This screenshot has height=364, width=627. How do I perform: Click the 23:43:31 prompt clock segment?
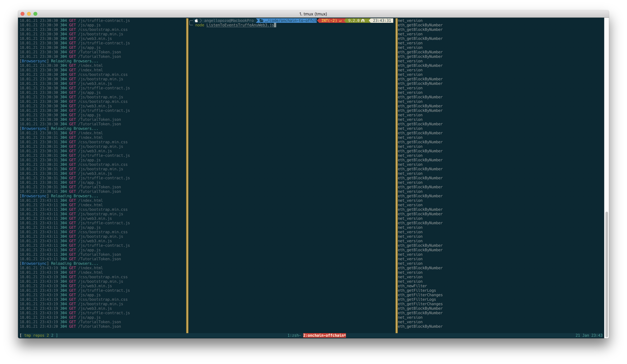382,21
